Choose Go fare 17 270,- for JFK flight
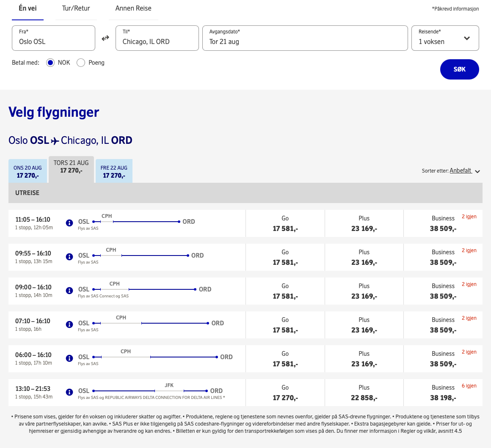Viewport: 491px width, 448px height. pos(285,393)
